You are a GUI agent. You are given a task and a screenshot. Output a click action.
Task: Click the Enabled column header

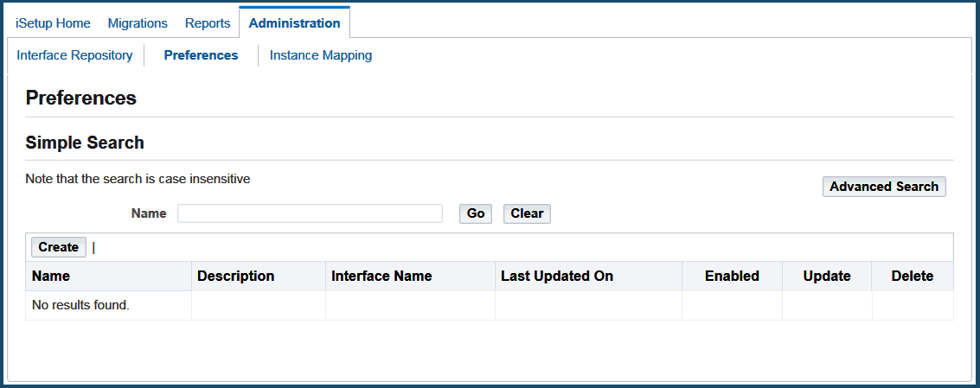click(x=731, y=277)
